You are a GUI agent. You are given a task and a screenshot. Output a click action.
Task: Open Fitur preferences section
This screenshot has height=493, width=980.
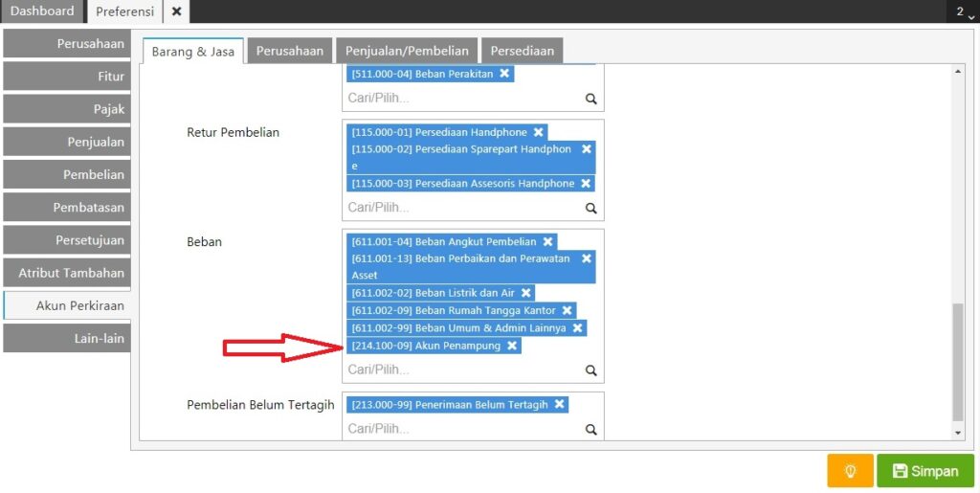pyautogui.click(x=67, y=77)
